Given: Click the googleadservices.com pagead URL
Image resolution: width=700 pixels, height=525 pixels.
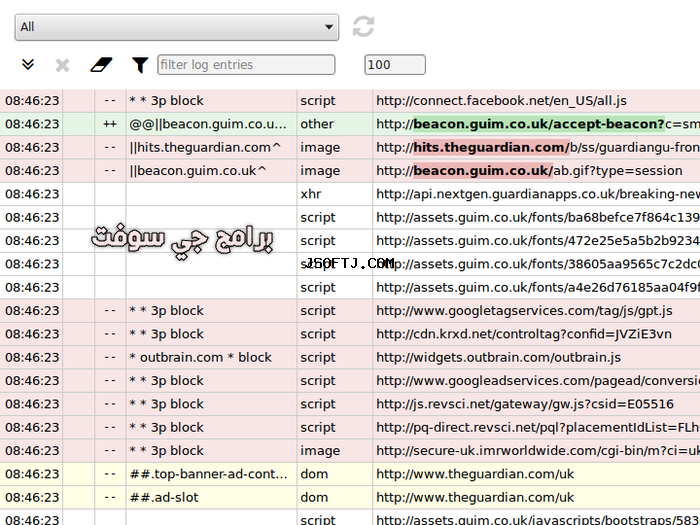Looking at the screenshot, I should [x=538, y=381].
